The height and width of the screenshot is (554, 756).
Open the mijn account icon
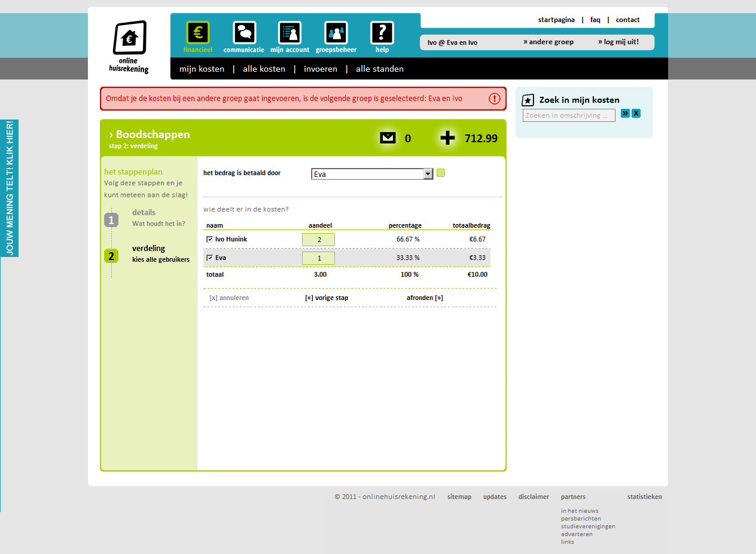click(289, 33)
